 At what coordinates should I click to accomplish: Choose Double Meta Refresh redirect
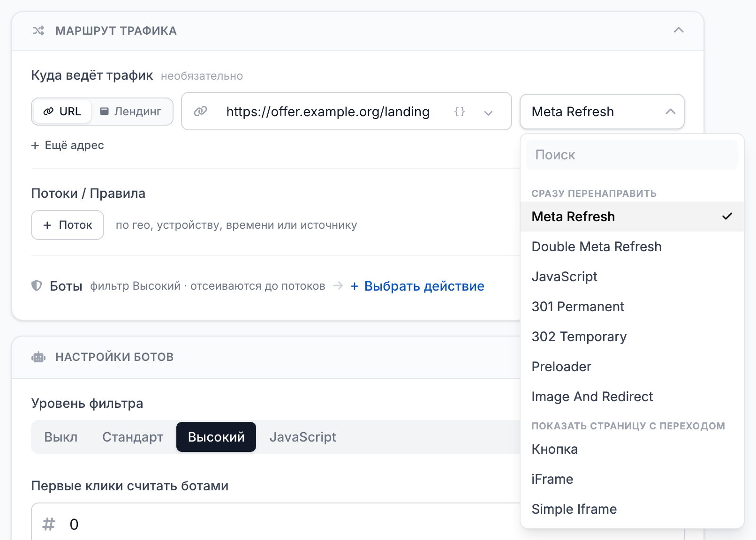[632, 247]
